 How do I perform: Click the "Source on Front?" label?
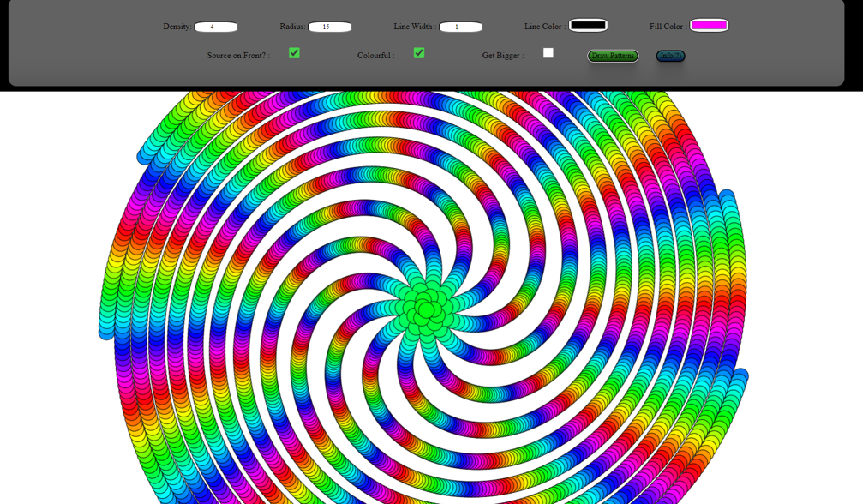(237, 56)
